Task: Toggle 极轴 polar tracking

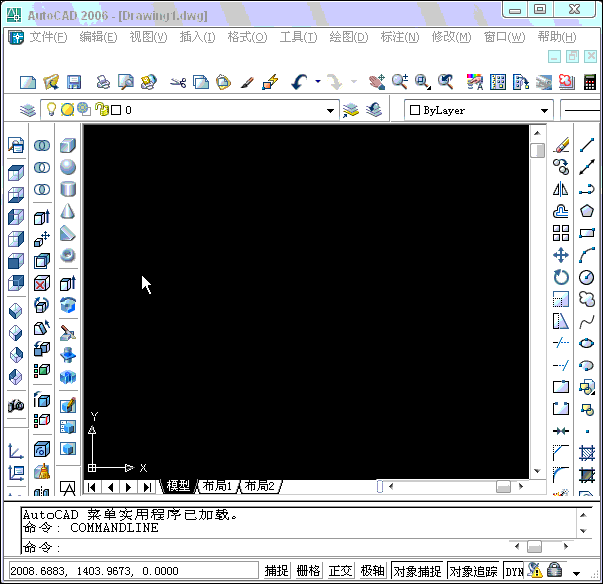Action: point(372,571)
